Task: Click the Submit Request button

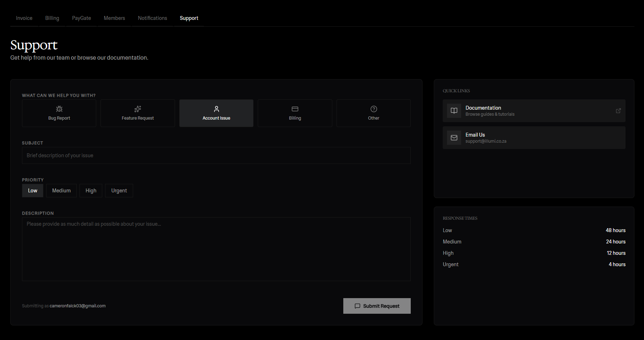Action: coord(377,306)
